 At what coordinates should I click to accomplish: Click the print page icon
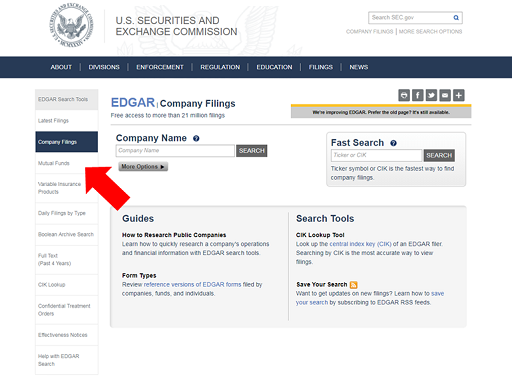pos(404,95)
